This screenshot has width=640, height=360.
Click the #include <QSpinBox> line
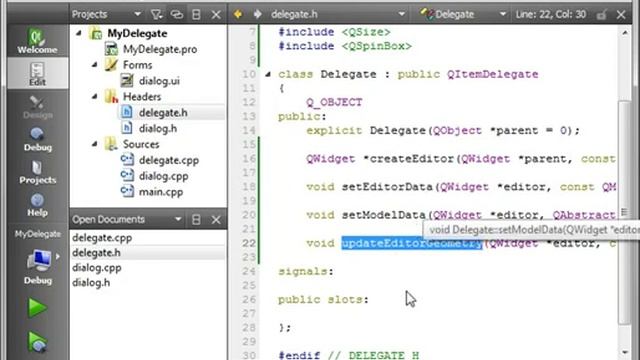click(x=345, y=46)
